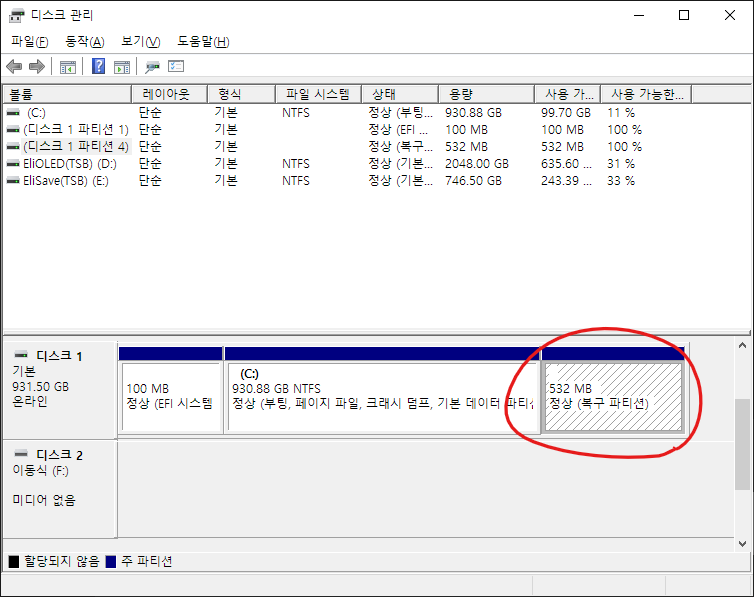
Task: Select the drive icon of volume (C:)
Action: [13, 112]
